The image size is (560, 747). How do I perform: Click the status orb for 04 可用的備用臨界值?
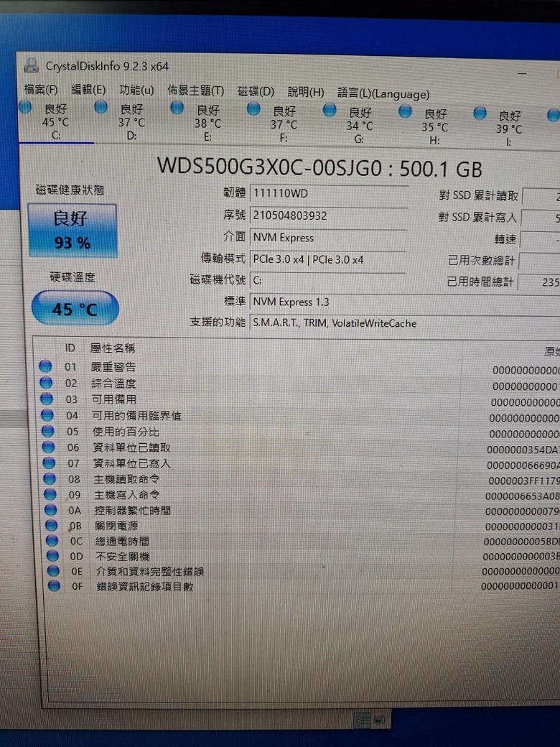pyautogui.click(x=47, y=414)
